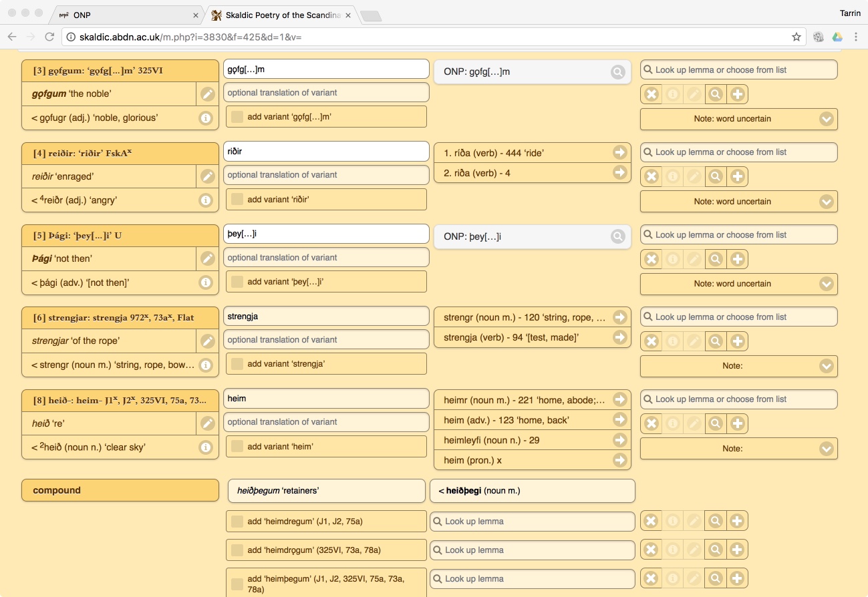The width and height of the screenshot is (868, 597).
Task: Click arrow next to 'ríða (verb) - 444'
Action: coord(619,153)
